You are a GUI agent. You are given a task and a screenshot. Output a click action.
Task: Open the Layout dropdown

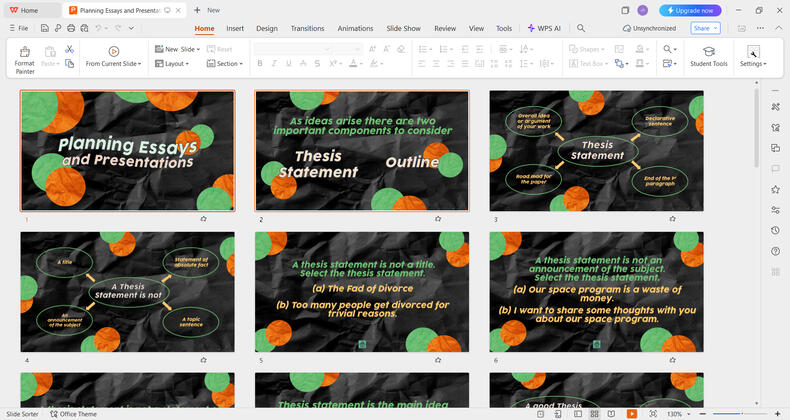172,63
